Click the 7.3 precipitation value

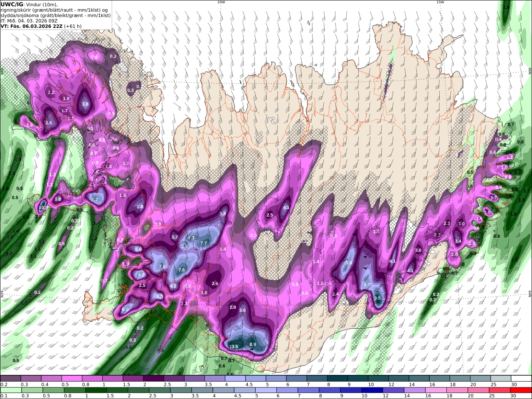[191, 238]
